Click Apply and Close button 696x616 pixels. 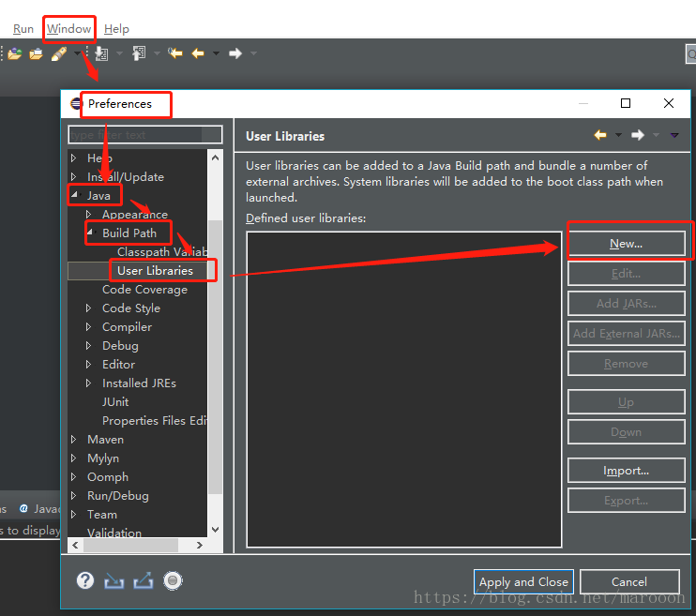[523, 582]
